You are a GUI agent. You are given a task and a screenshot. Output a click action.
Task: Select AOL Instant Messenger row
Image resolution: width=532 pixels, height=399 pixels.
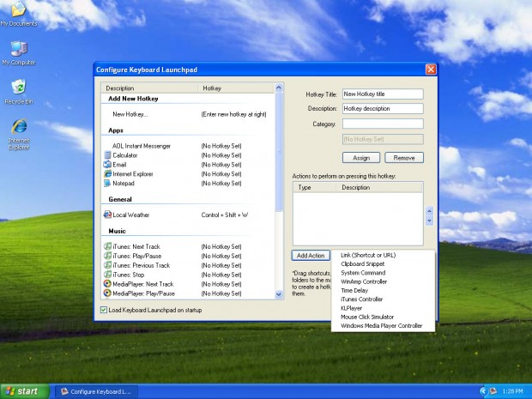pyautogui.click(x=188, y=146)
